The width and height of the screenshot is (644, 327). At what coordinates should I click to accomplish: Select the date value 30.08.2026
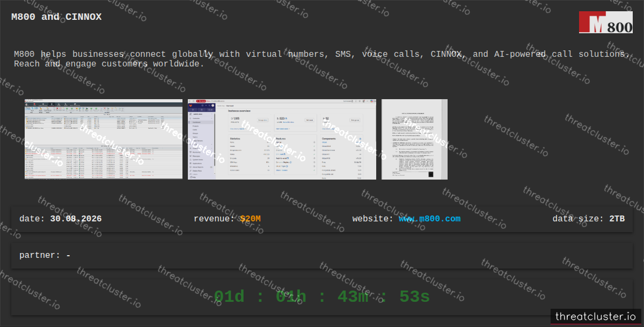[x=76, y=219]
